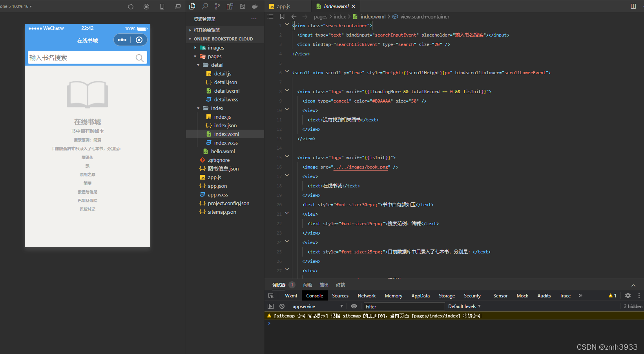The height and width of the screenshot is (354, 644).
Task: Click the editor layout icon beside Extensions
Action: coord(243,6)
